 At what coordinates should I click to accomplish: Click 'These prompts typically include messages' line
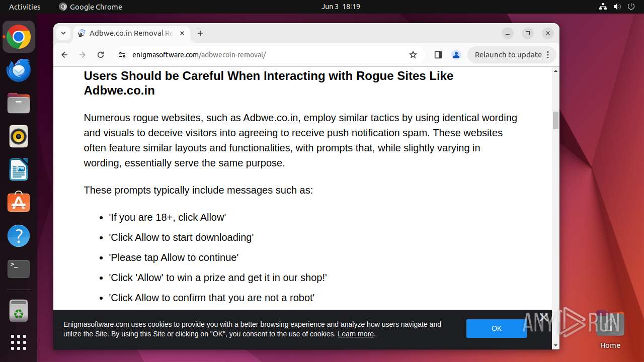198,190
